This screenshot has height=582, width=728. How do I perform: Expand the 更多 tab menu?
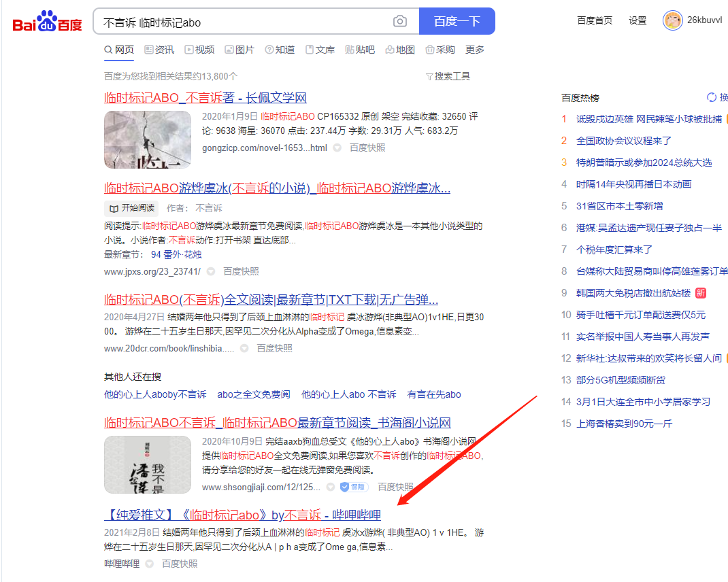tap(474, 50)
